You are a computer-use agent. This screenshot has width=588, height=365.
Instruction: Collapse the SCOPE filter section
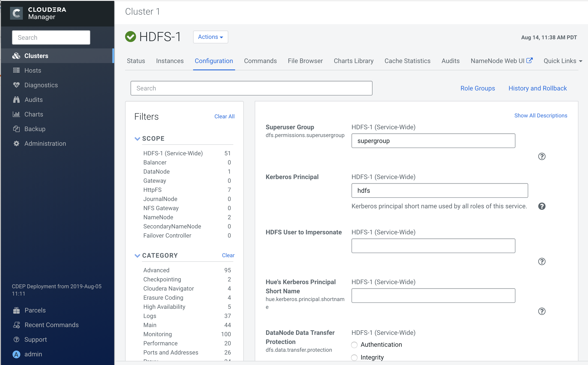tap(137, 139)
